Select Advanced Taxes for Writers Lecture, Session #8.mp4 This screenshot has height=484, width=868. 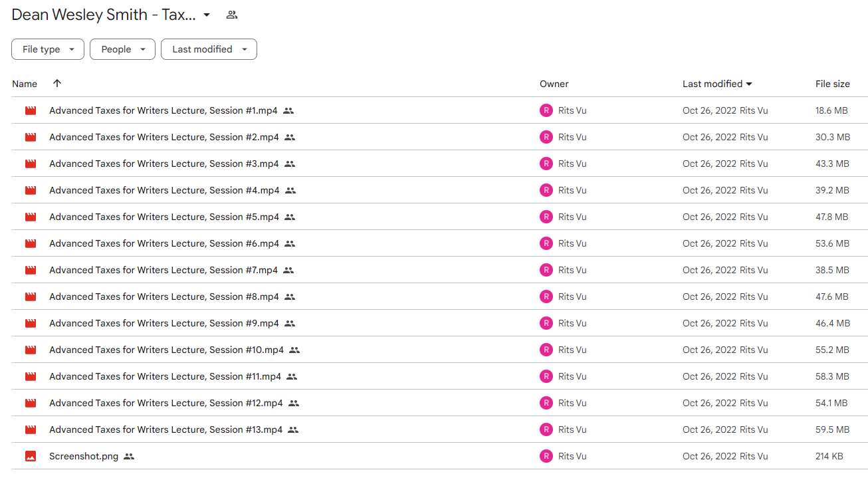[x=164, y=297]
